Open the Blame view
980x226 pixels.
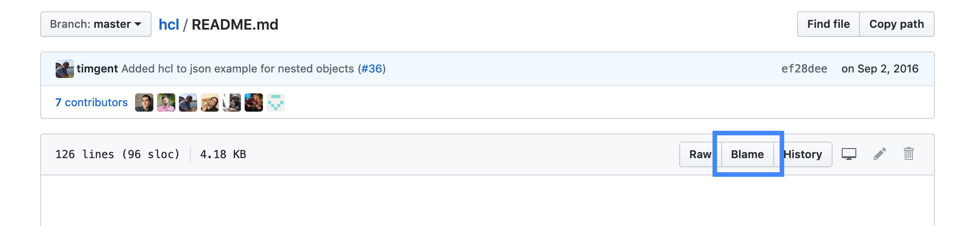(747, 154)
